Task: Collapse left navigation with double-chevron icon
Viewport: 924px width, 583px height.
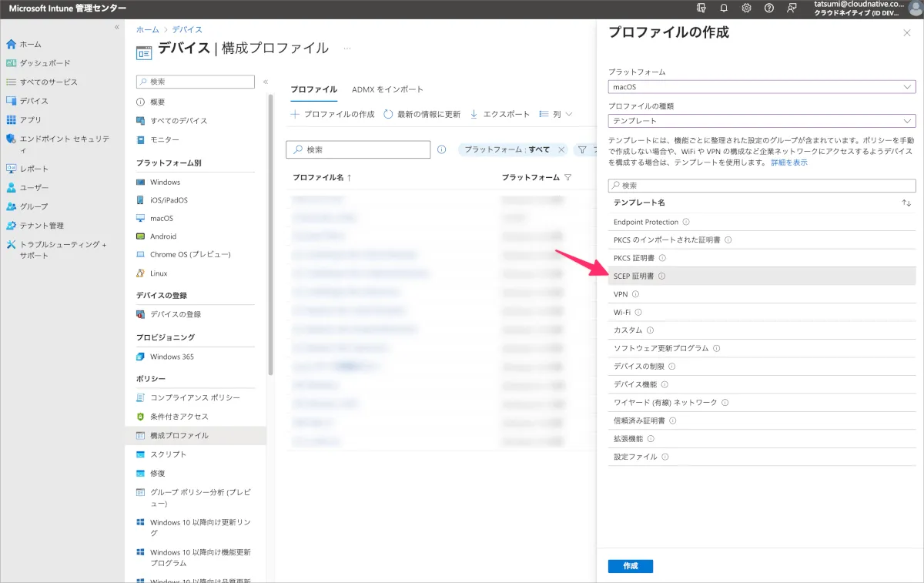Action: (x=117, y=27)
